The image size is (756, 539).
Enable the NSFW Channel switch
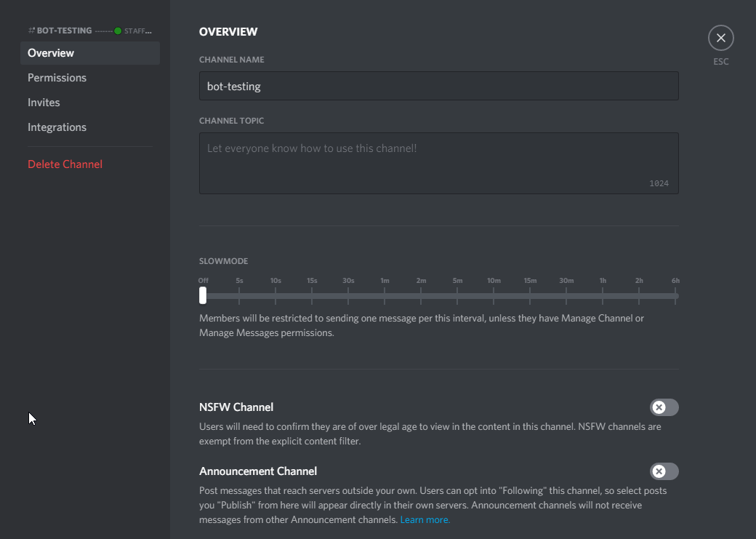point(664,407)
